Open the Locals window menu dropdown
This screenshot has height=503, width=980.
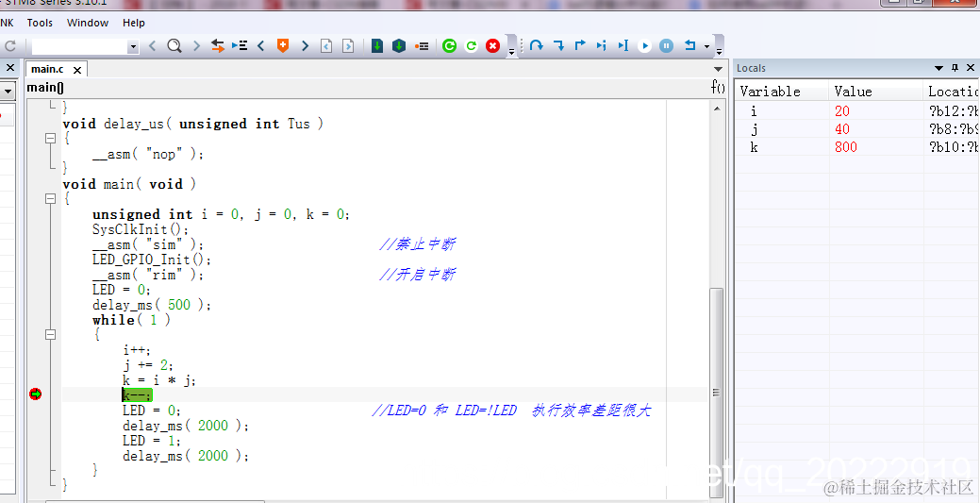tap(938, 68)
